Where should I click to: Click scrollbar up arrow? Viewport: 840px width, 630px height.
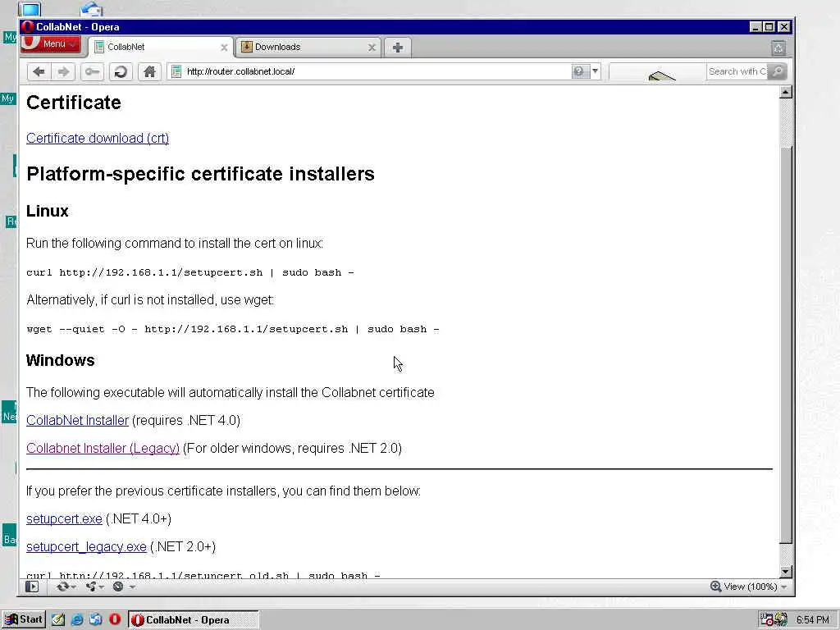(x=785, y=92)
